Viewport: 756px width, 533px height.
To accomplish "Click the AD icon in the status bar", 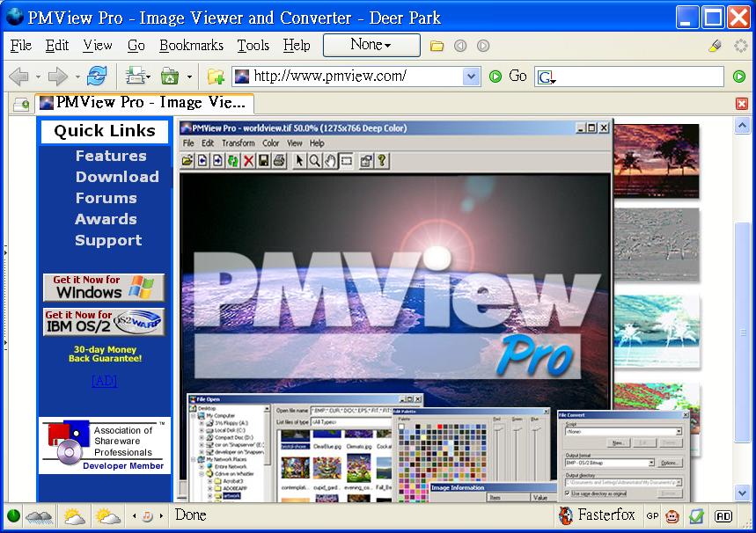I will tap(723, 516).
